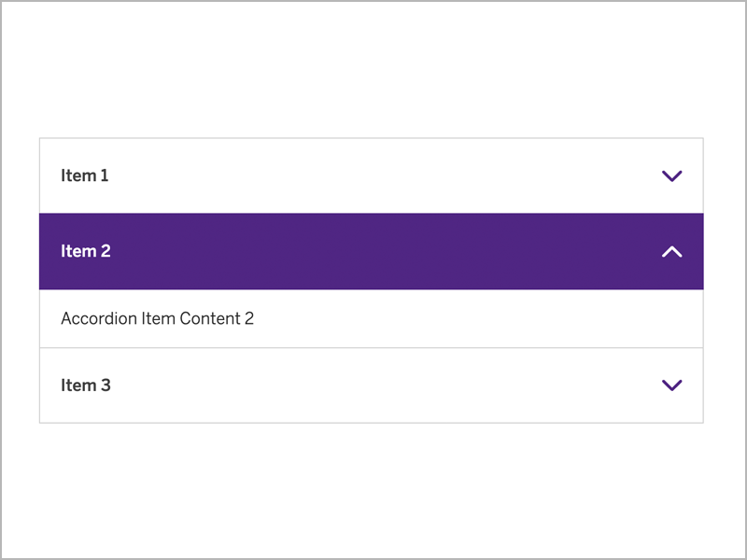The height and width of the screenshot is (560, 747).
Task: Collapse the expanded purple accordion section
Action: coord(371,251)
